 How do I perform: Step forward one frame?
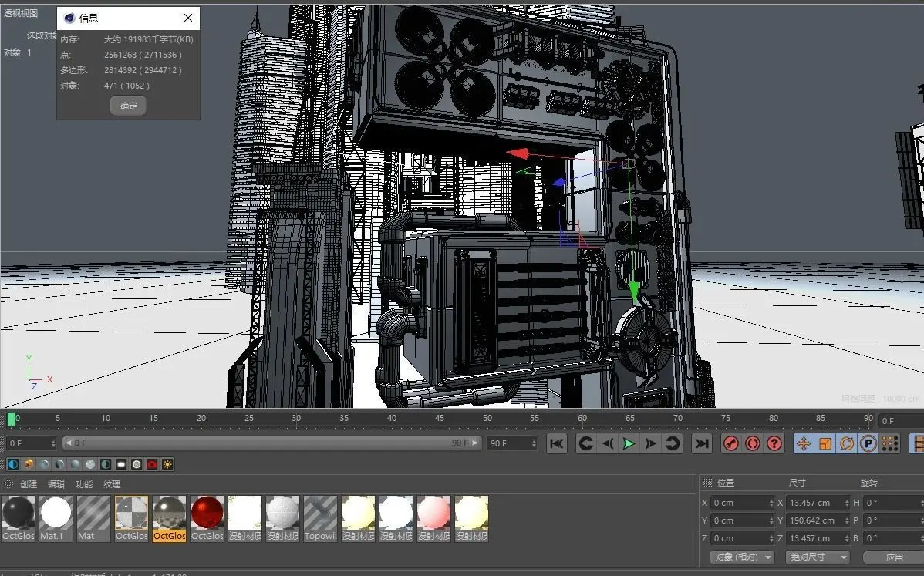pyautogui.click(x=650, y=443)
